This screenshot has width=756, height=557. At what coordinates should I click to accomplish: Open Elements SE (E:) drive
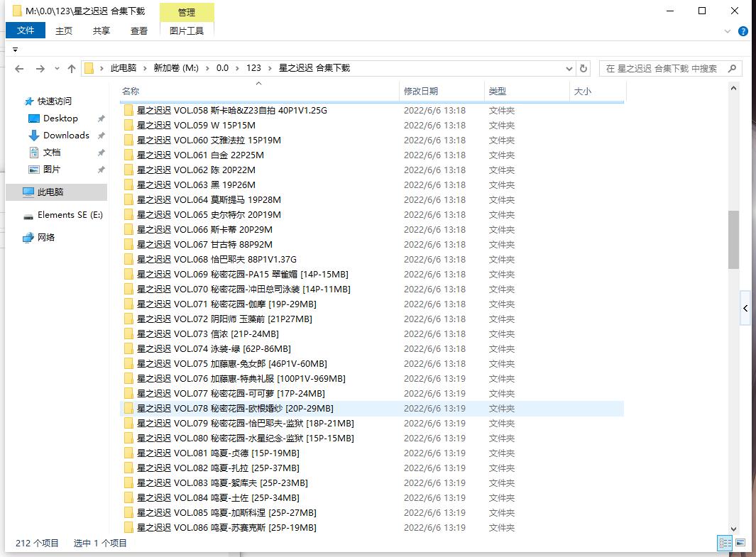coord(70,215)
